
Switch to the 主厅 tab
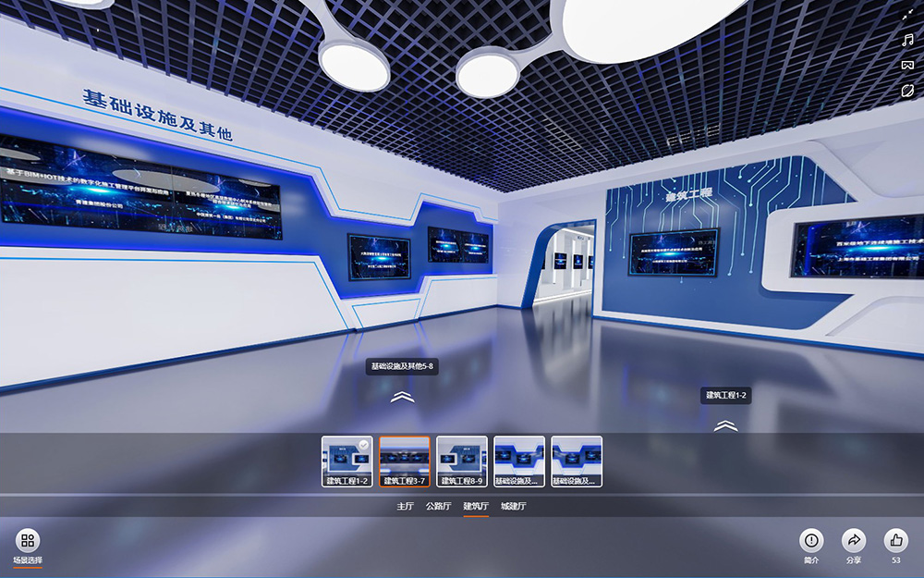click(405, 507)
